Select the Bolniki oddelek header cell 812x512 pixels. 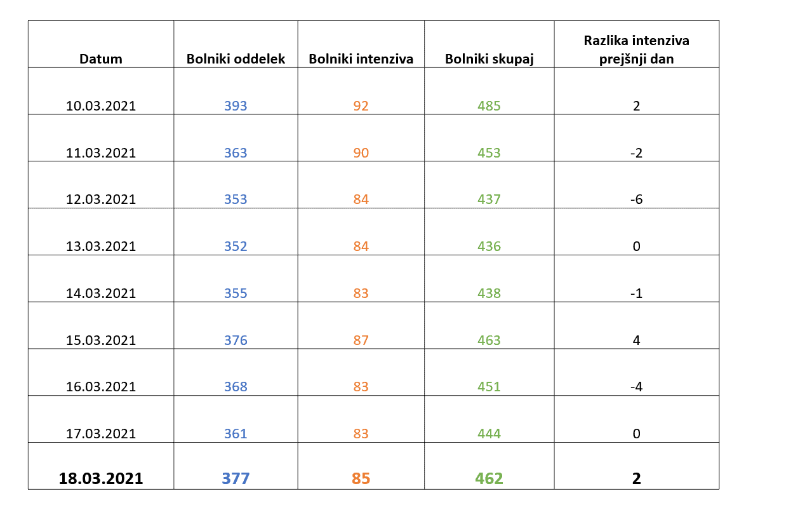coord(236,59)
